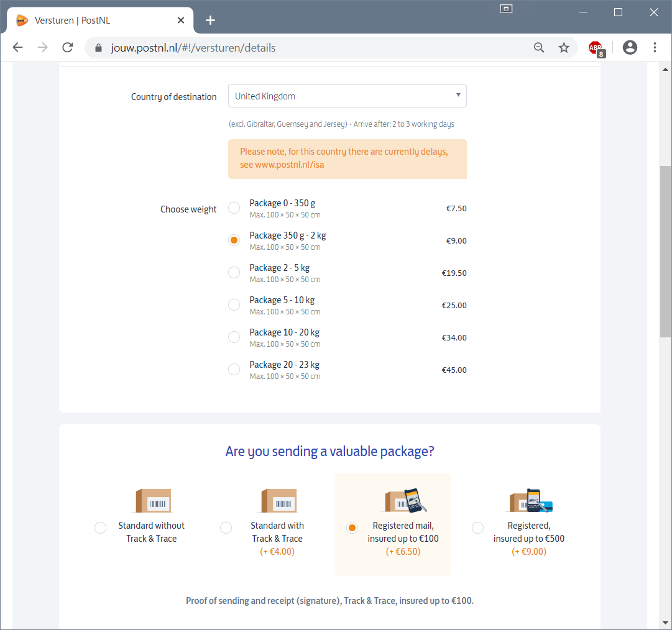Close the Versturen | PostNL tab
This screenshot has width=672, height=630.
pyautogui.click(x=181, y=21)
